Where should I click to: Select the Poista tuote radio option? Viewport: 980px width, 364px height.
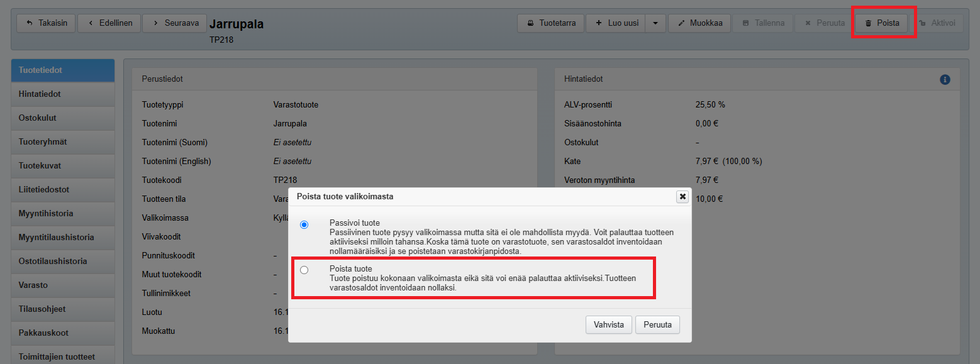point(304,270)
